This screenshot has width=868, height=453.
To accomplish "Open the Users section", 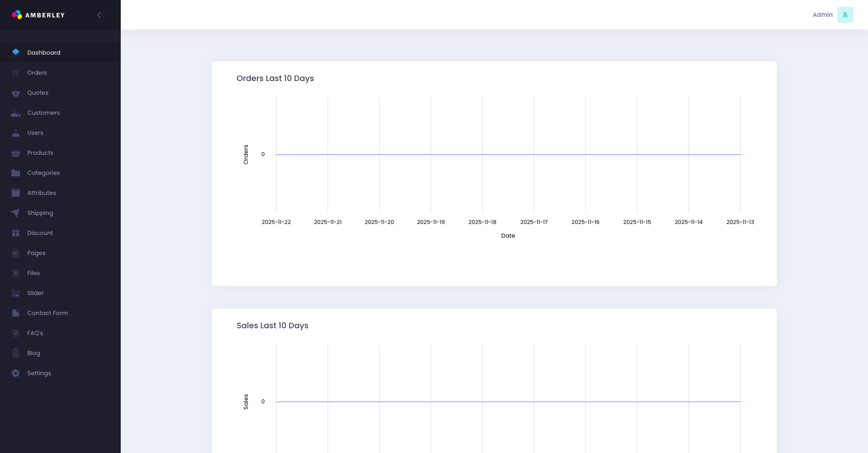I will [x=35, y=132].
